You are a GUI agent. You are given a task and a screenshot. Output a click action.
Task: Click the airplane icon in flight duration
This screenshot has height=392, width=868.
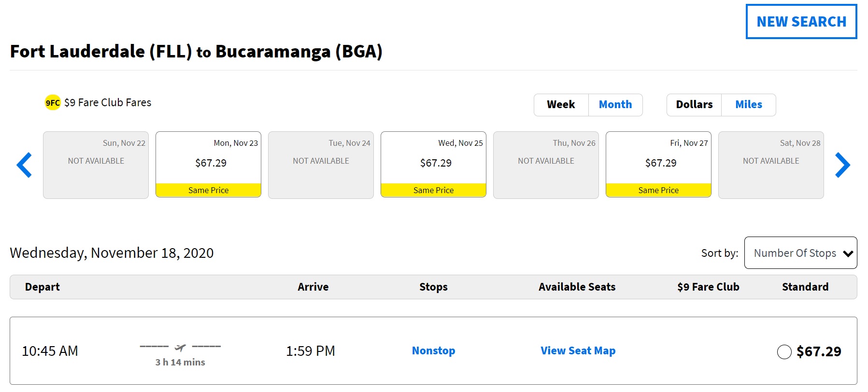tap(180, 347)
